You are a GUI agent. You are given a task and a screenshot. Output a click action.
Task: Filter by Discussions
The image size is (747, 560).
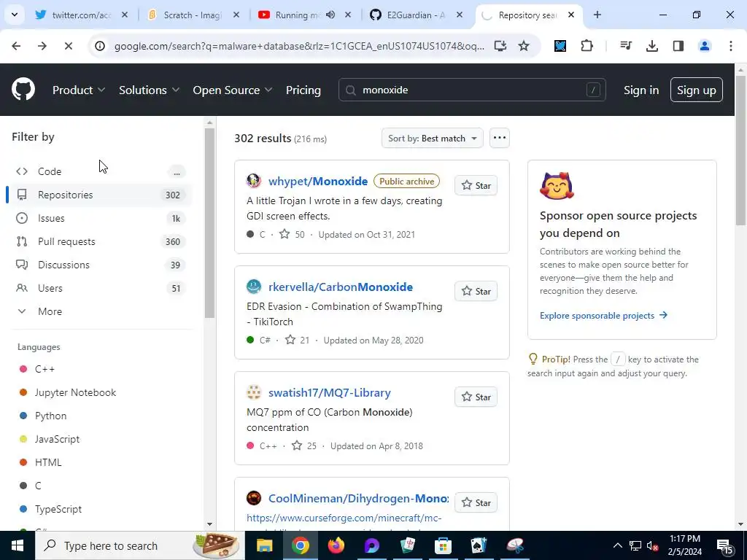tap(99, 265)
